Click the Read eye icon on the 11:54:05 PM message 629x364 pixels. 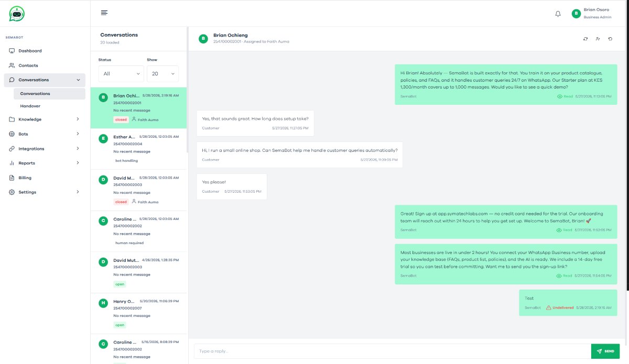pyautogui.click(x=560, y=275)
